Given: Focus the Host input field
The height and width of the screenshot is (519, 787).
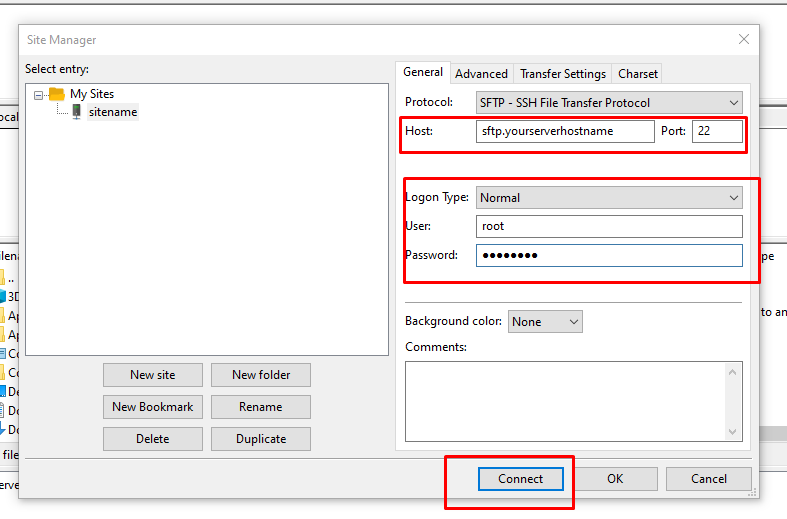Looking at the screenshot, I should (x=565, y=131).
